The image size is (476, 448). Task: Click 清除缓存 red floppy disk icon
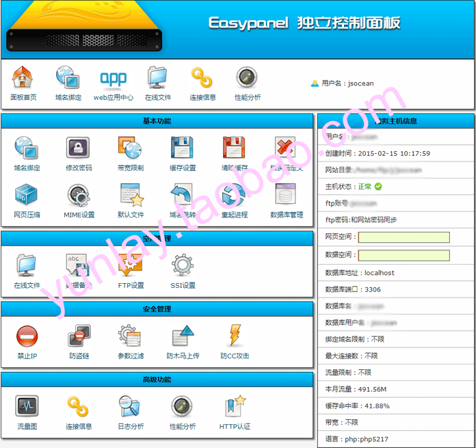click(x=234, y=148)
